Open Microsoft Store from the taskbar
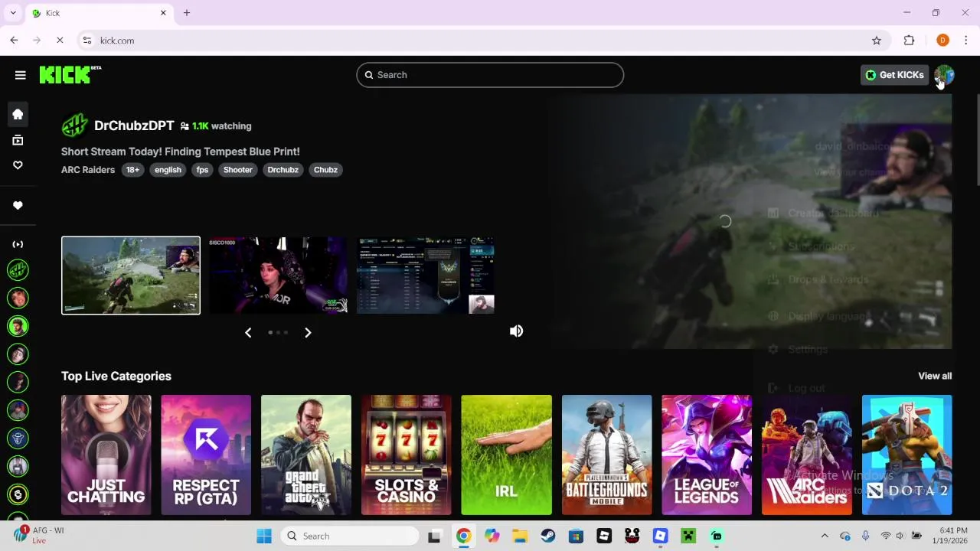Screen dimensions: 980x551 [577, 536]
